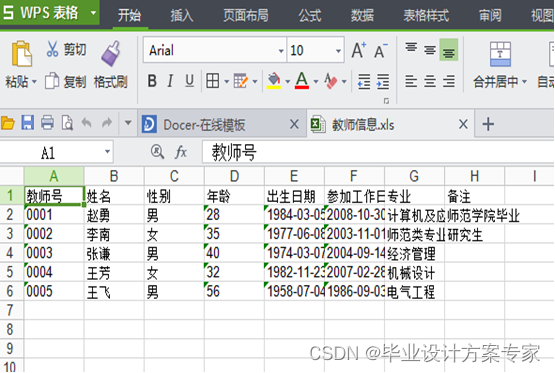Image resolution: width=555 pixels, height=373 pixels.
Task: Decrease font size with the A- icon
Action: click(381, 51)
